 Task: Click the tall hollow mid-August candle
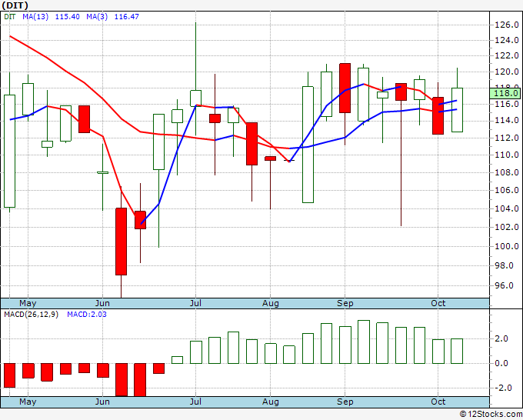pyautogui.click(x=308, y=145)
